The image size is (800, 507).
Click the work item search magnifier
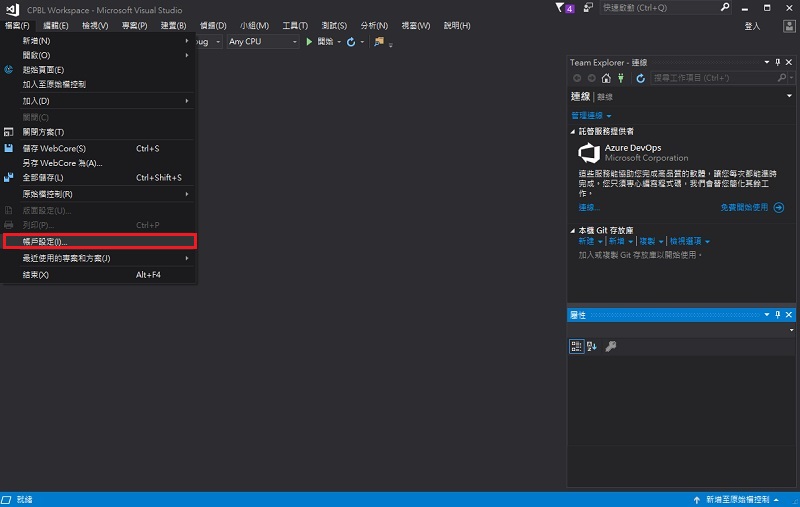[x=782, y=78]
